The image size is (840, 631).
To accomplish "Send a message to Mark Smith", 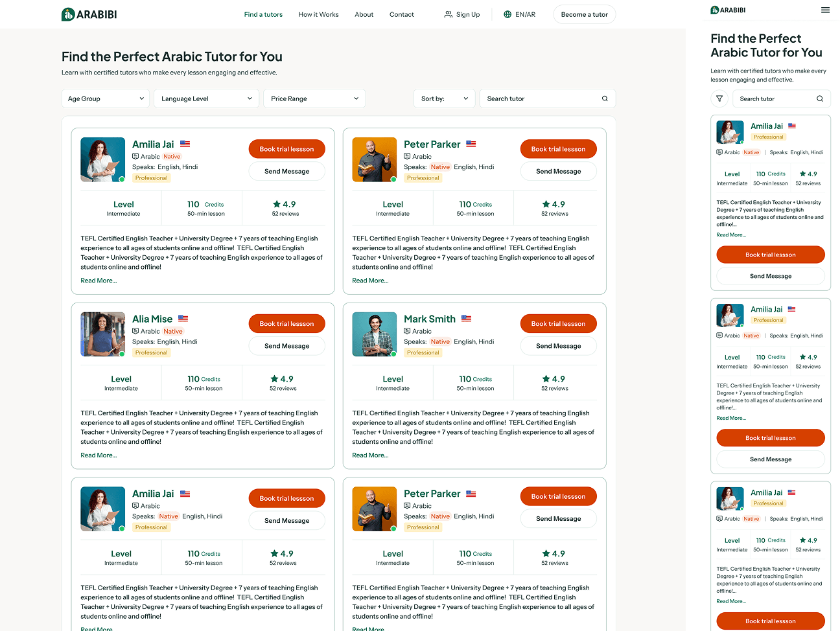I will (559, 346).
